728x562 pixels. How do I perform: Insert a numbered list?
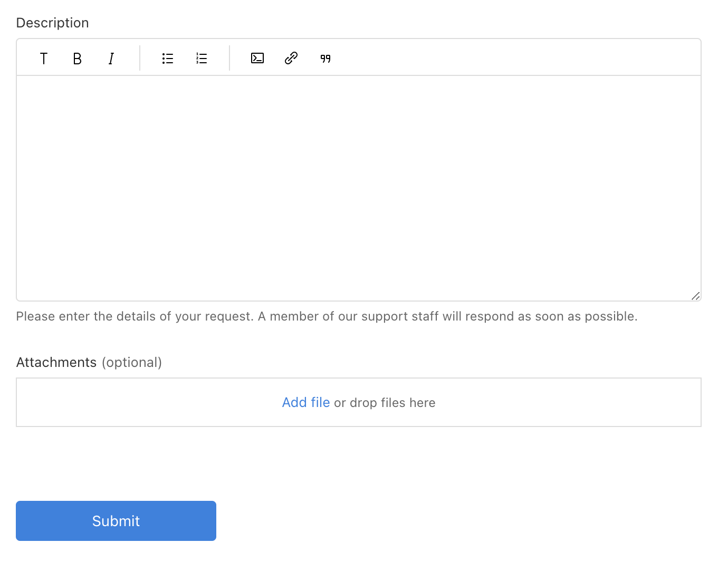(x=202, y=59)
